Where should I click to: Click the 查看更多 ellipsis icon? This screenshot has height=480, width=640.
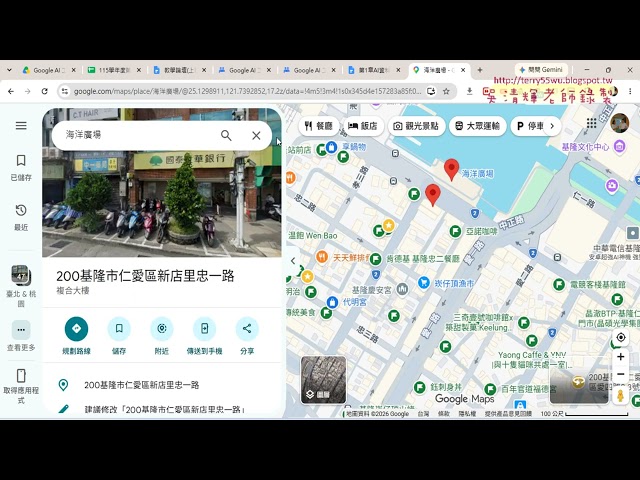[x=21, y=329]
